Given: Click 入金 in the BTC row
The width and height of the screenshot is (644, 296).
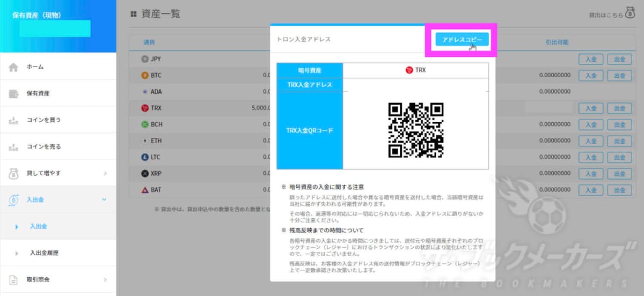Looking at the screenshot, I should click(x=591, y=76).
